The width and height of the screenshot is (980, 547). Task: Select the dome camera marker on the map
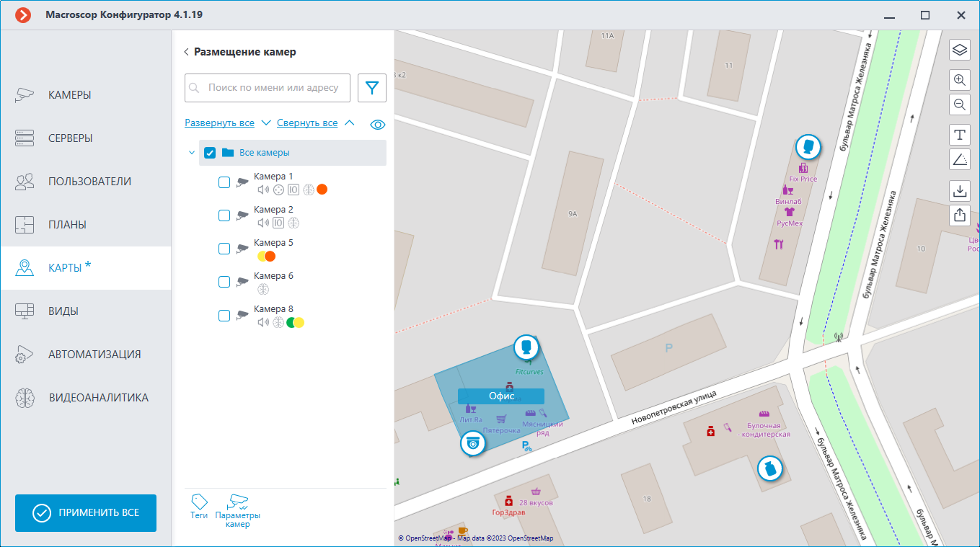pyautogui.click(x=473, y=444)
